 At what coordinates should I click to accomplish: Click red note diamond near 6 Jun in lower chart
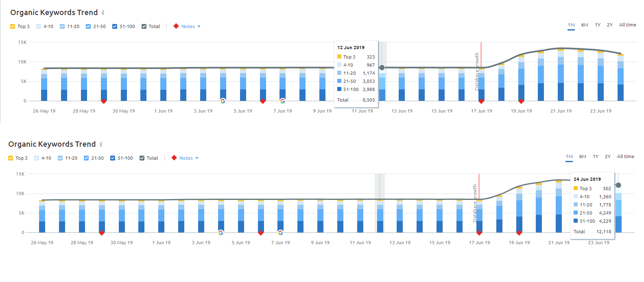pyautogui.click(x=261, y=233)
